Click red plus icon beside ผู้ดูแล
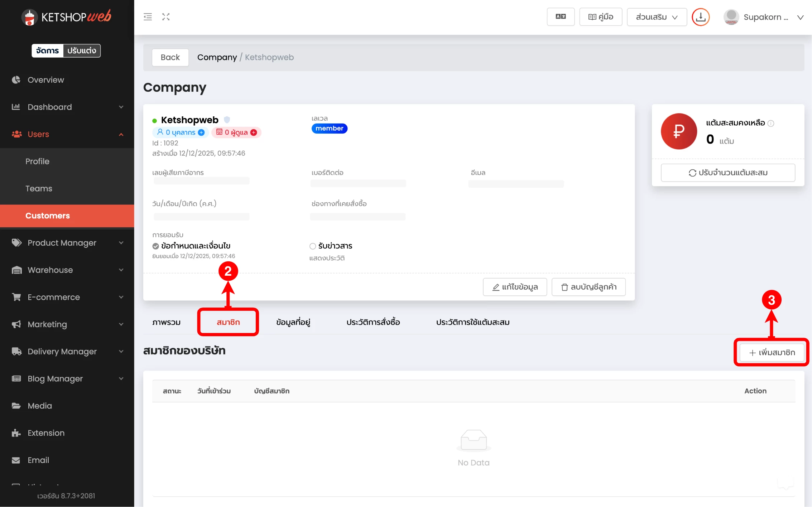This screenshot has height=507, width=812. [x=254, y=132]
